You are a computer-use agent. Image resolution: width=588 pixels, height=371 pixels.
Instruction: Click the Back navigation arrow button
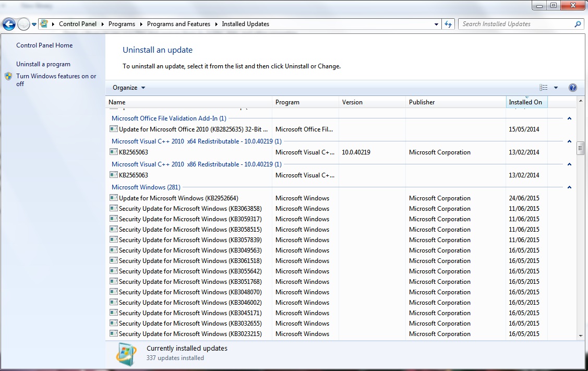click(x=9, y=24)
